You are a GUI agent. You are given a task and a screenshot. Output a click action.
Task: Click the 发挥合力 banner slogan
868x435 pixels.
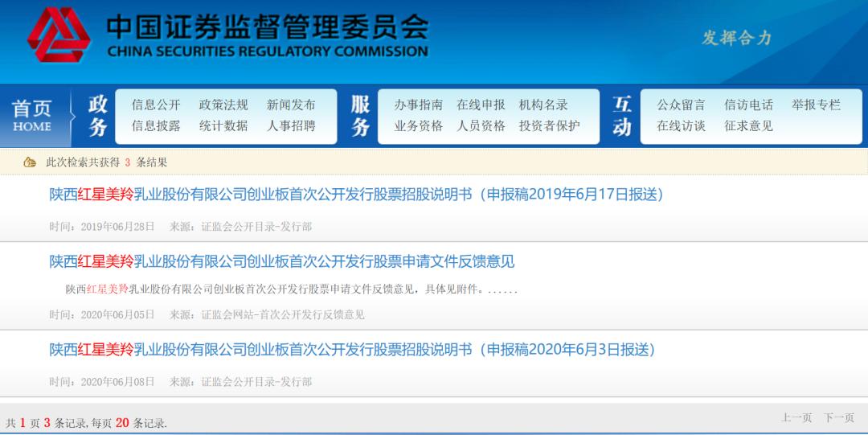pyautogui.click(x=737, y=38)
